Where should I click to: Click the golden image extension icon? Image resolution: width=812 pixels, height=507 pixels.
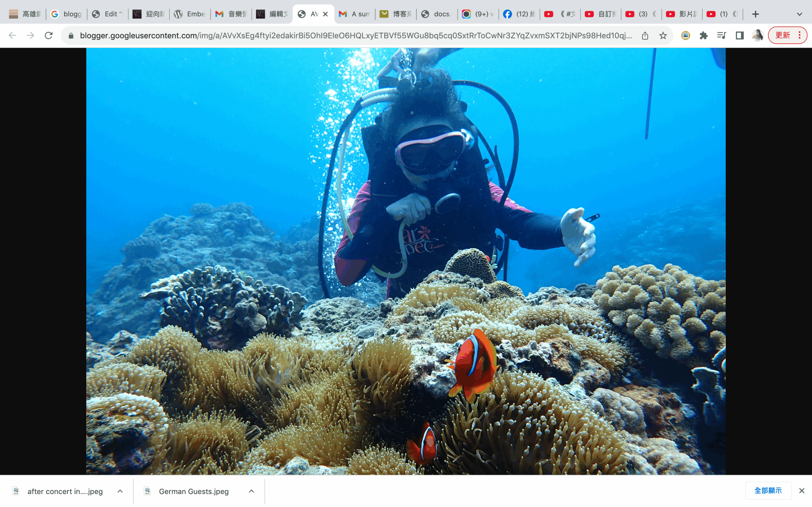[x=686, y=35]
